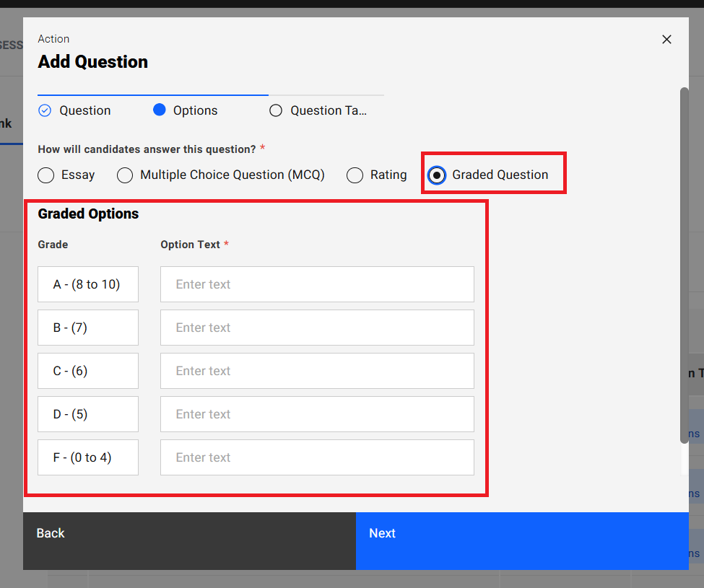Click the option text input for grade C
The image size is (704, 588).
(317, 371)
